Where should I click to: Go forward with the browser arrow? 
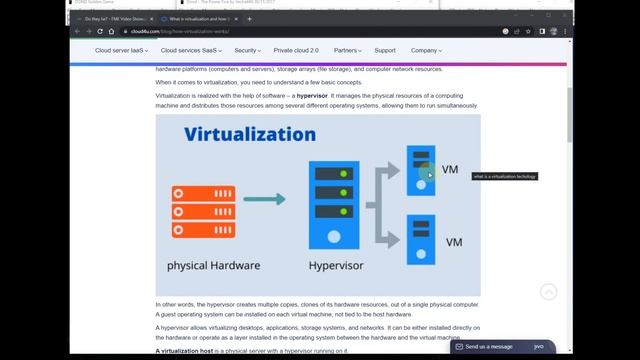point(89,31)
